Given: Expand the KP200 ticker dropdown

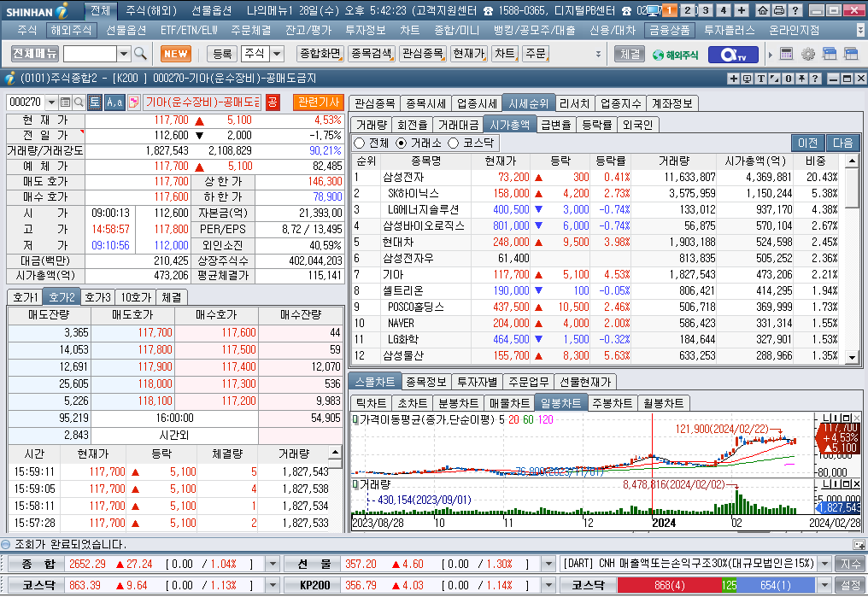Looking at the screenshot, I should click(x=548, y=585).
